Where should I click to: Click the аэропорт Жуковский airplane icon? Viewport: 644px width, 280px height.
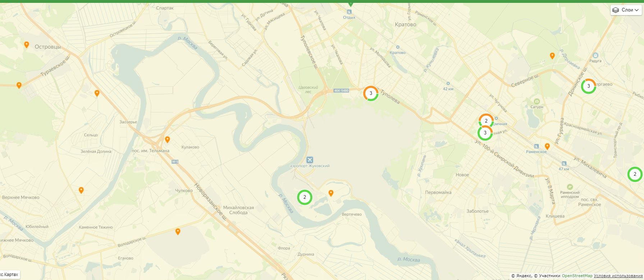(310, 160)
